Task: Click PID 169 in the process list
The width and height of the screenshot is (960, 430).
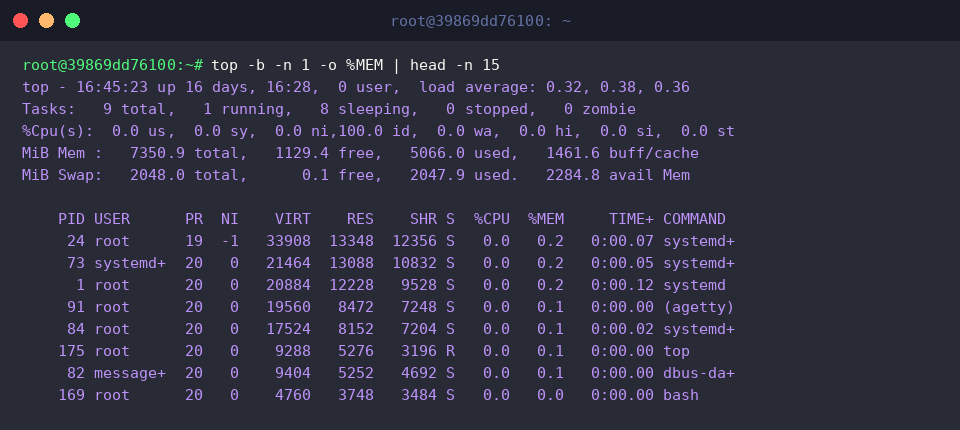Action: coord(72,396)
